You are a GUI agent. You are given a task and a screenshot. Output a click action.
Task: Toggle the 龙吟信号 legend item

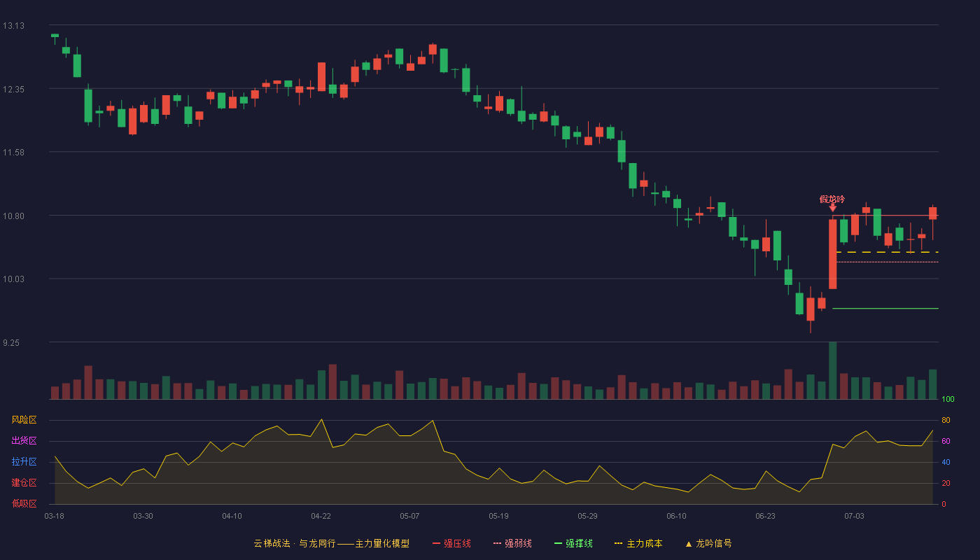tap(708, 543)
